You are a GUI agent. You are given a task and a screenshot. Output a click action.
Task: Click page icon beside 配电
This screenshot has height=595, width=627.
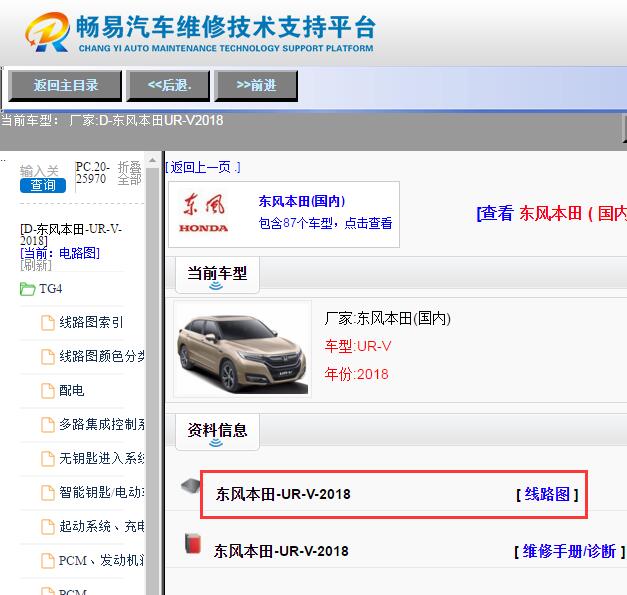pos(48,391)
